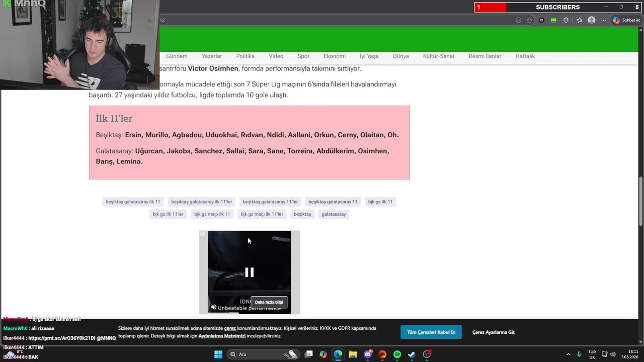Click the 'beşiktaş galatasaray ilk 11'ler' tag
This screenshot has height=362, width=644.
[202, 202]
